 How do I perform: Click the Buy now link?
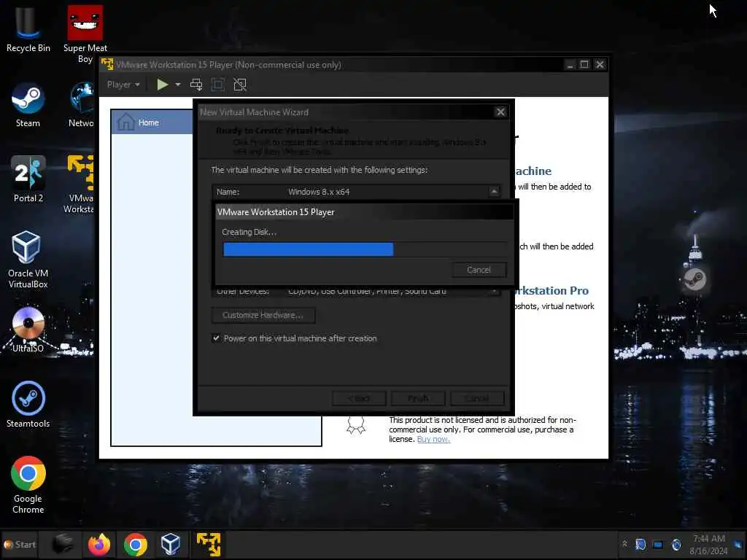(x=433, y=439)
